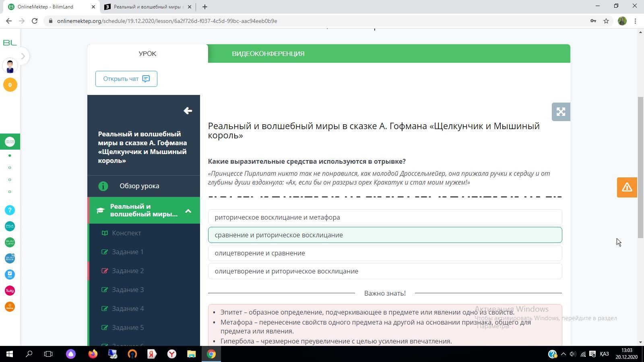
Task: Click the question Какие выразительные средства используются
Action: (x=307, y=161)
